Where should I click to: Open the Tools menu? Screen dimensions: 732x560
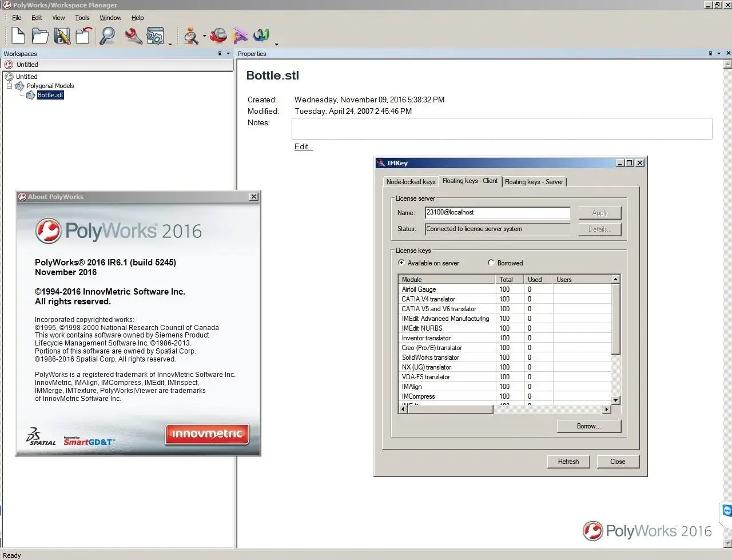click(x=82, y=18)
